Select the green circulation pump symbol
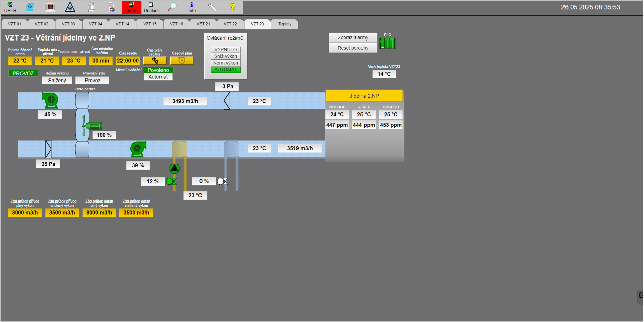 174,168
